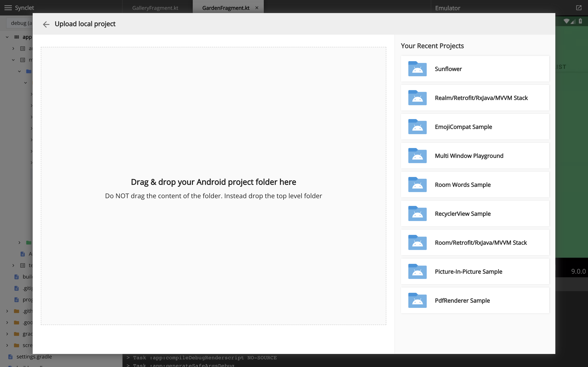588x367 pixels.
Task: Expand the test source set chevron
Action: point(13,265)
